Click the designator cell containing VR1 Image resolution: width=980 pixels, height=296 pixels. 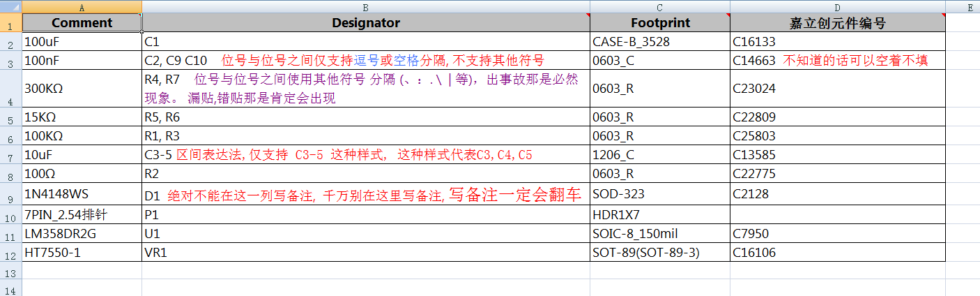point(365,253)
